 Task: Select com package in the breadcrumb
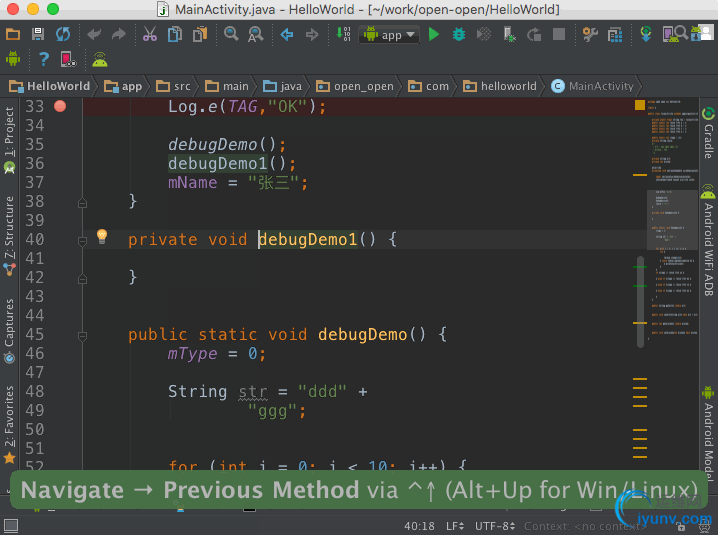(x=429, y=86)
